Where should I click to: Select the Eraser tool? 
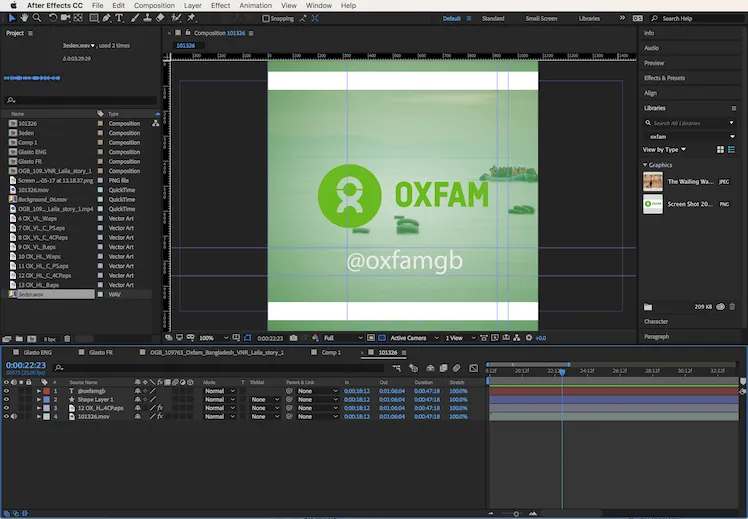(160, 18)
